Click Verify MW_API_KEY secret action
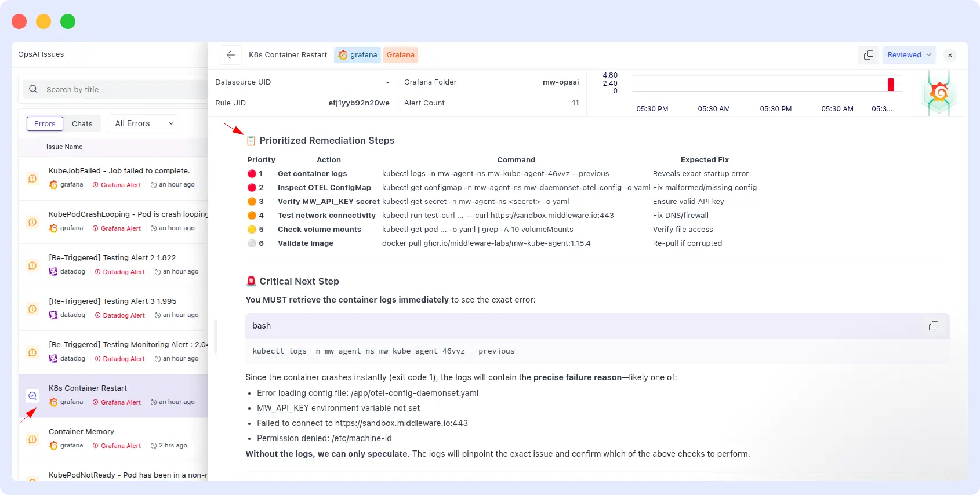Viewport: 980px width, 495px height. coord(328,202)
